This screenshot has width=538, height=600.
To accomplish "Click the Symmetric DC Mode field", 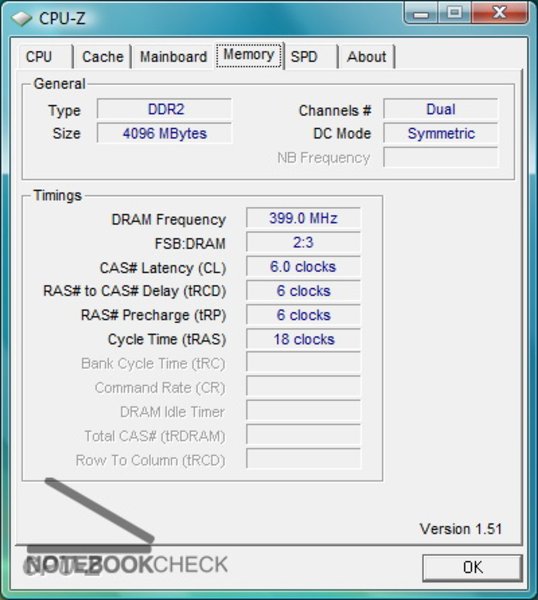I will coord(441,134).
